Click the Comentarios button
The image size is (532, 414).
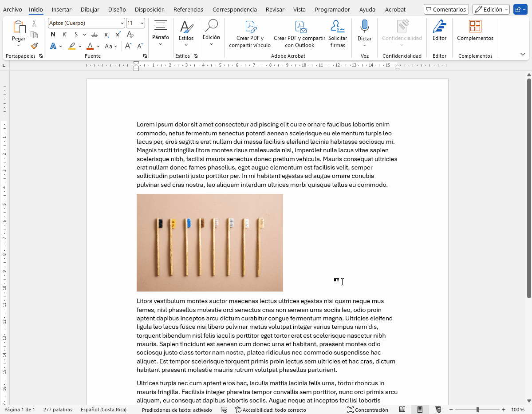[446, 9]
